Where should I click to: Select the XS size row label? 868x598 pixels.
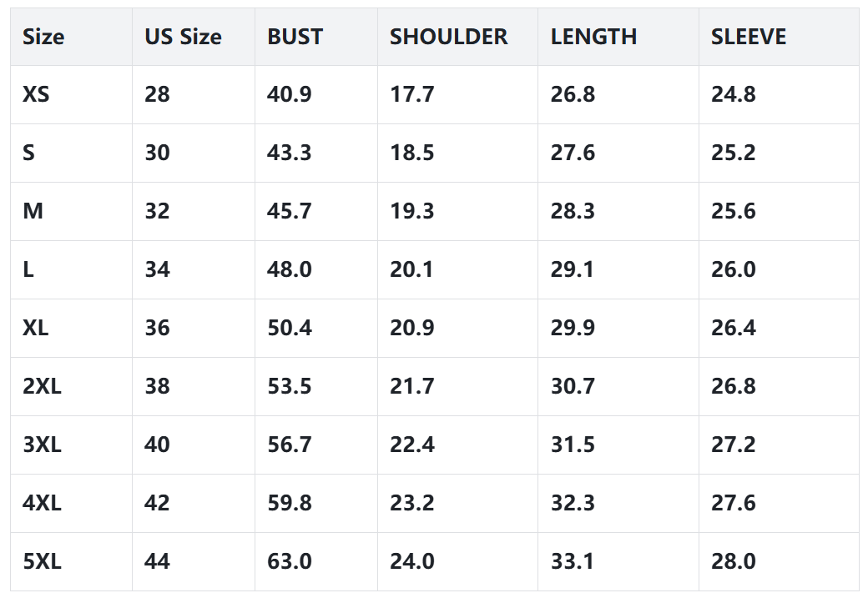[x=36, y=94]
